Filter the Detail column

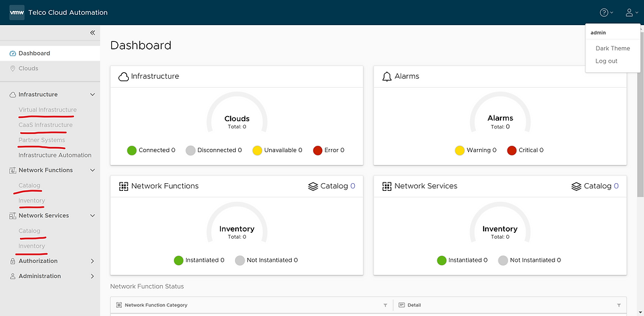619,305
